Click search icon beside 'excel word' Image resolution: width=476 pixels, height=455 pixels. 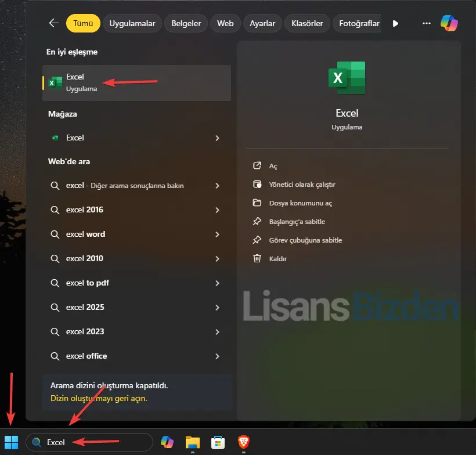point(55,234)
